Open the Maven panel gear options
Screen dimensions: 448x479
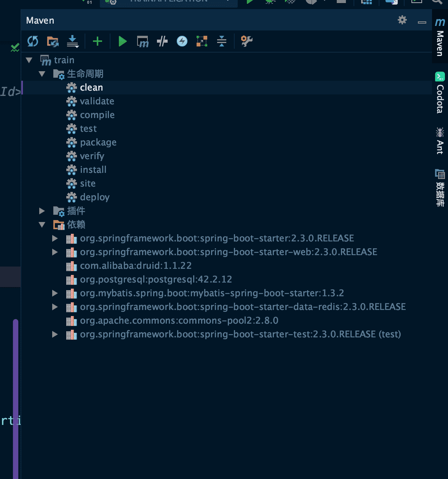click(402, 20)
